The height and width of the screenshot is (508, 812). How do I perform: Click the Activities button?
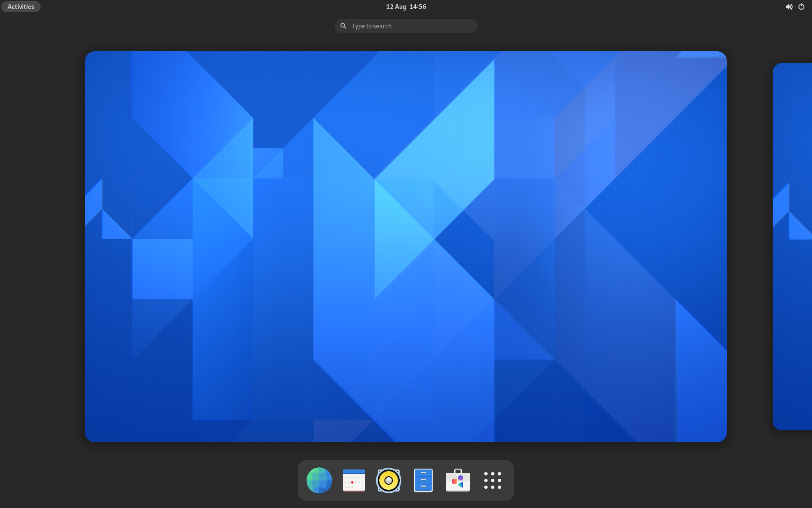coord(21,7)
